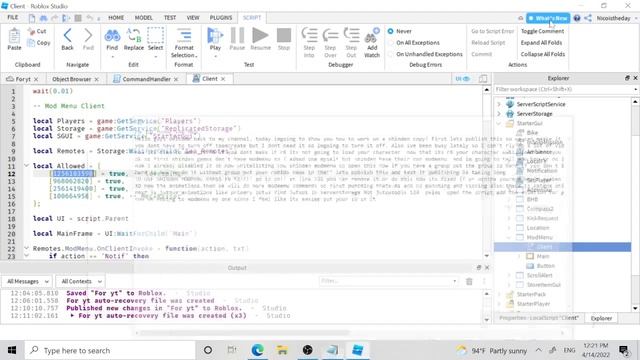Click the split editor view icon
Image resolution: width=640 pixels, height=360 pixels.
tap(483, 79)
